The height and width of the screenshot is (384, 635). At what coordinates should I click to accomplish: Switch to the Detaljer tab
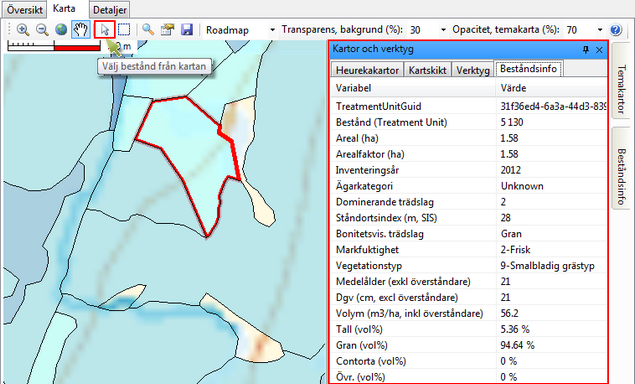(109, 10)
